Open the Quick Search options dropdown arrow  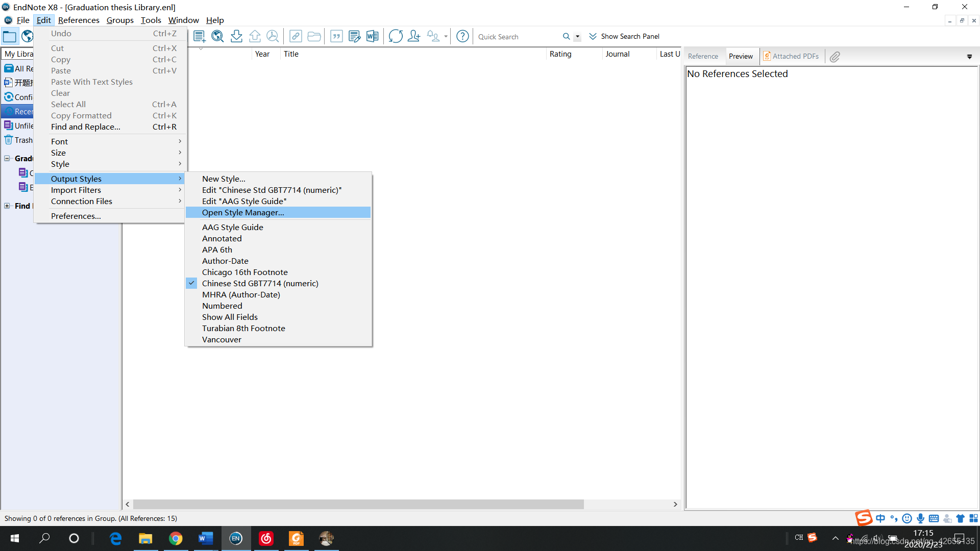(x=577, y=37)
